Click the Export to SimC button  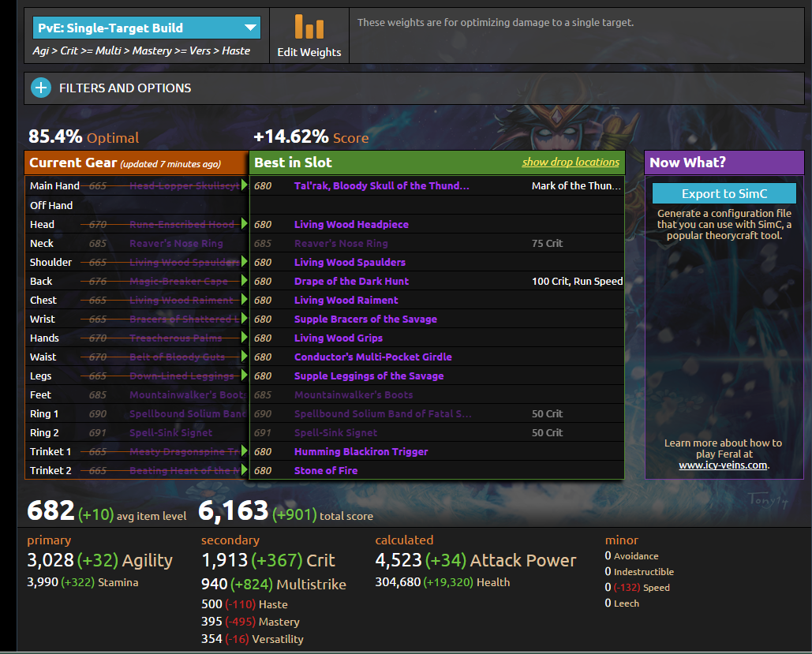click(724, 194)
